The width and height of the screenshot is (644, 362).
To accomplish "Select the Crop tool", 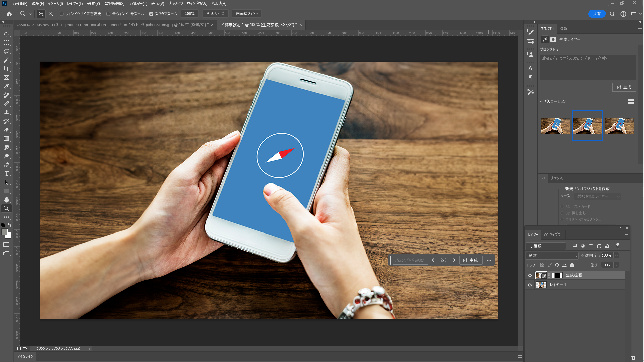I will [x=6, y=69].
